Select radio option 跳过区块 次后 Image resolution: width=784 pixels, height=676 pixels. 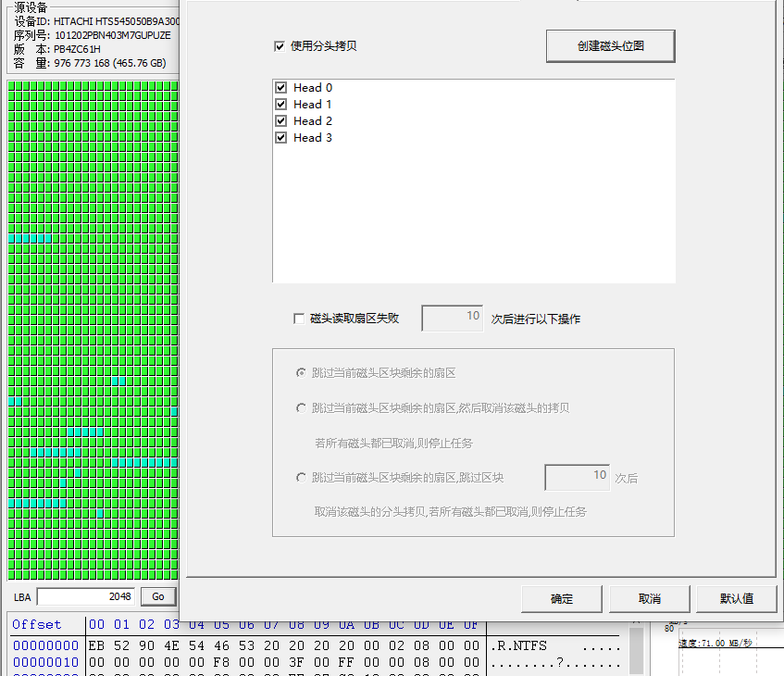pos(301,478)
